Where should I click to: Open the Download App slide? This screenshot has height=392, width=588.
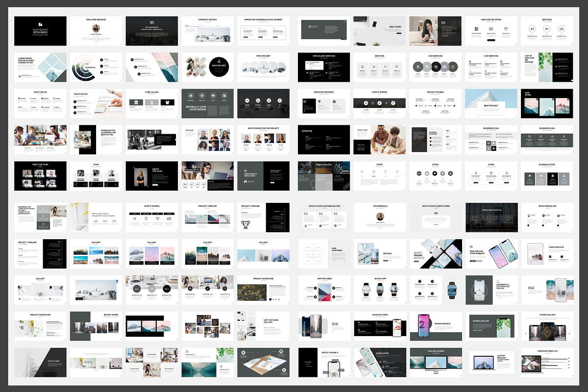tap(491, 326)
